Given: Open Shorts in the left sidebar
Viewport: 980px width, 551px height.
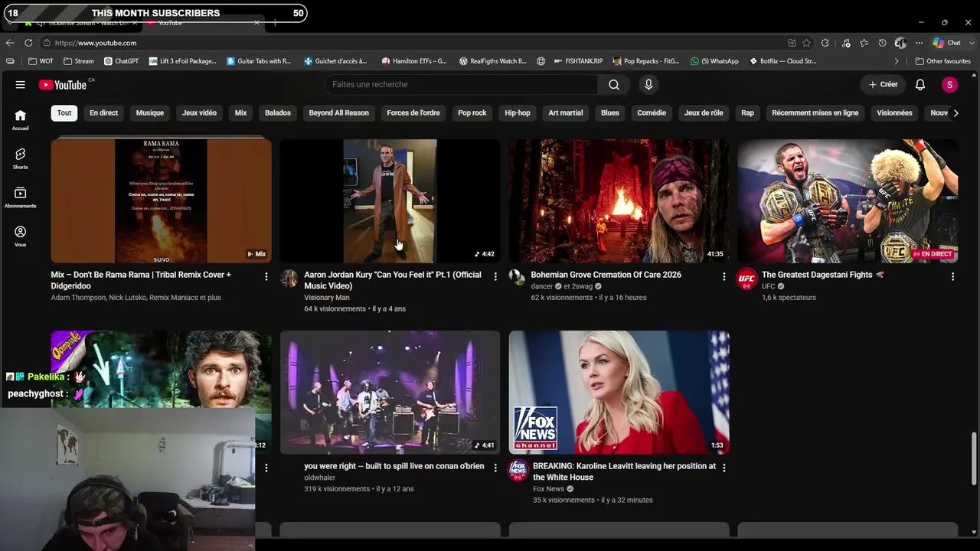Looking at the screenshot, I should (x=21, y=158).
